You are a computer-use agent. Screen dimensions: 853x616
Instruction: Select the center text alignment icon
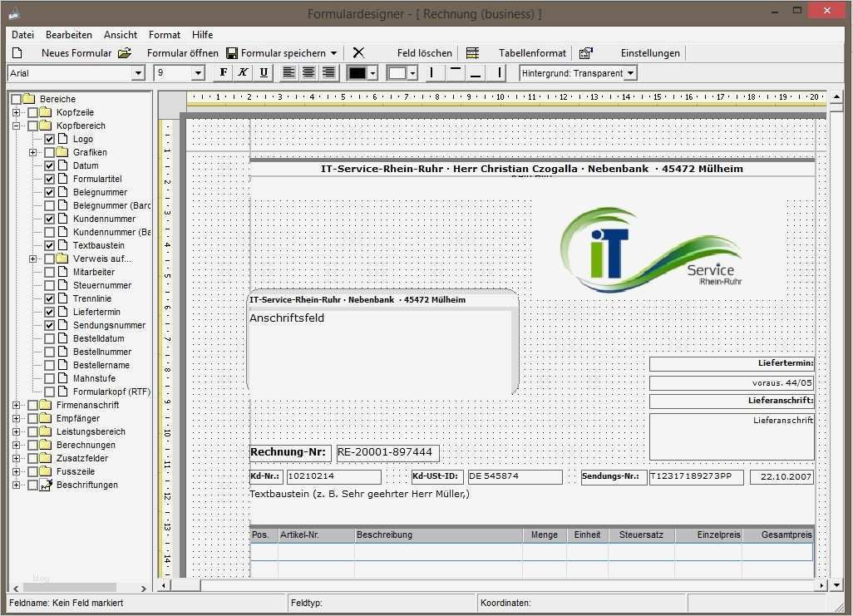pyautogui.click(x=308, y=72)
